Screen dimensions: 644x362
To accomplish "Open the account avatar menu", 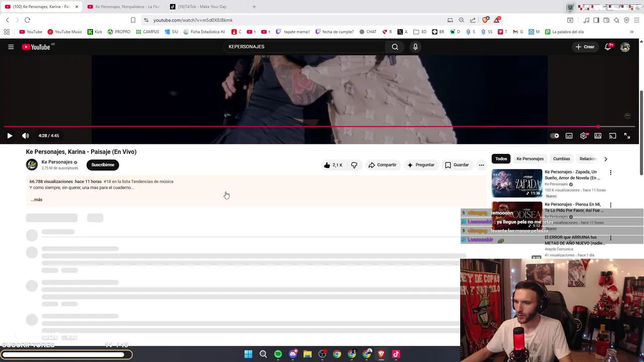I will coord(625,47).
